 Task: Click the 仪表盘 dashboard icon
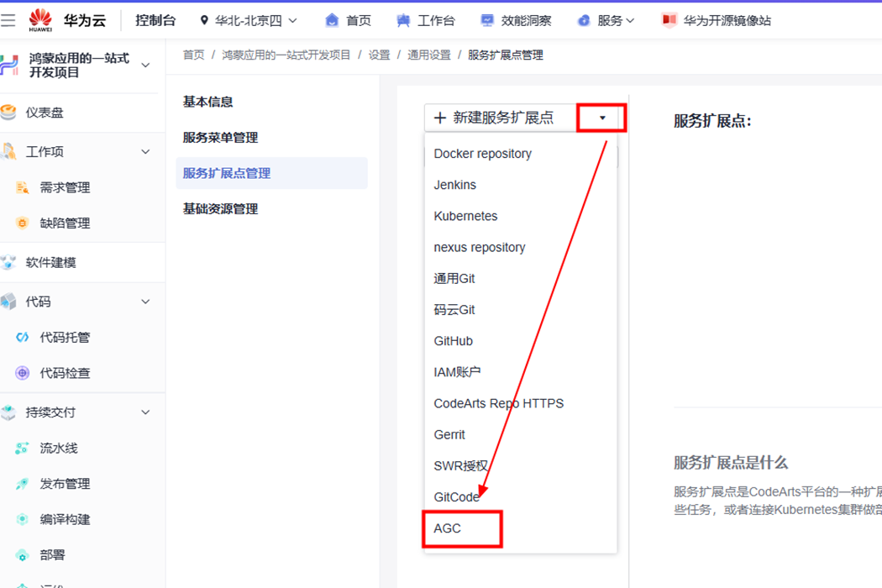8,113
